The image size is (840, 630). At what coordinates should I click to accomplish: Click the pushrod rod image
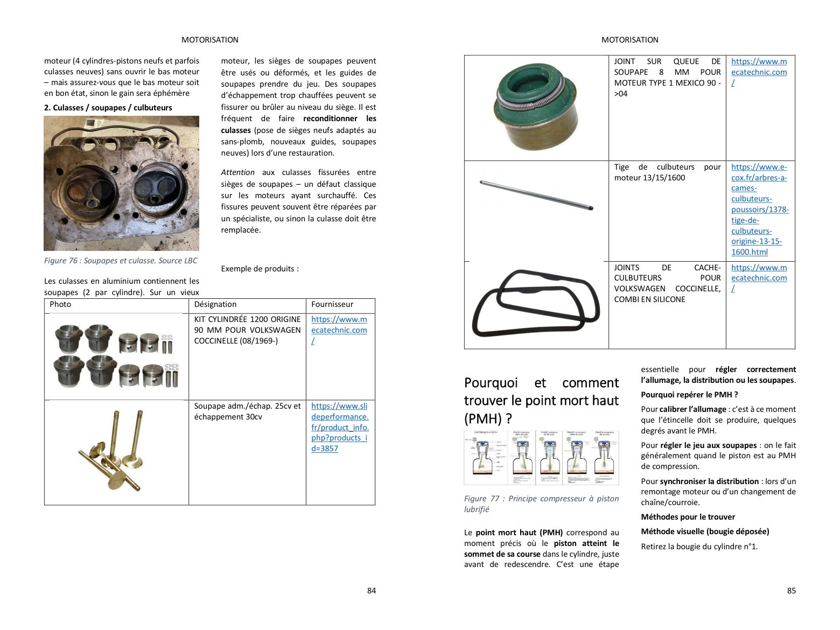[537, 195]
